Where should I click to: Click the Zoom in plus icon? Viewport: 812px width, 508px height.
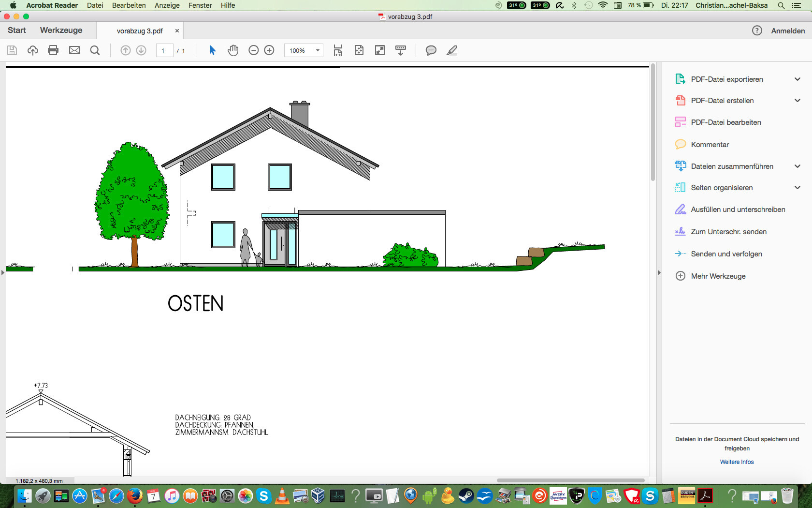pyautogui.click(x=269, y=50)
